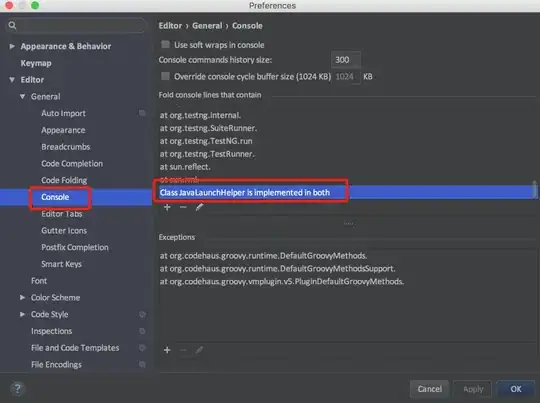This screenshot has width=540, height=403.
Task: Click the console cycle buffer size KB field
Action: click(347, 76)
